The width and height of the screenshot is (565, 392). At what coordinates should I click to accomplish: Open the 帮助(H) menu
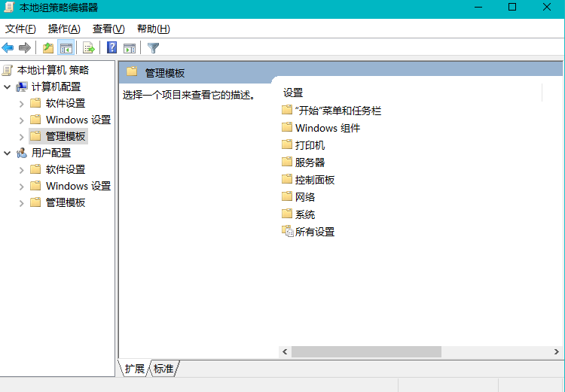coord(154,29)
